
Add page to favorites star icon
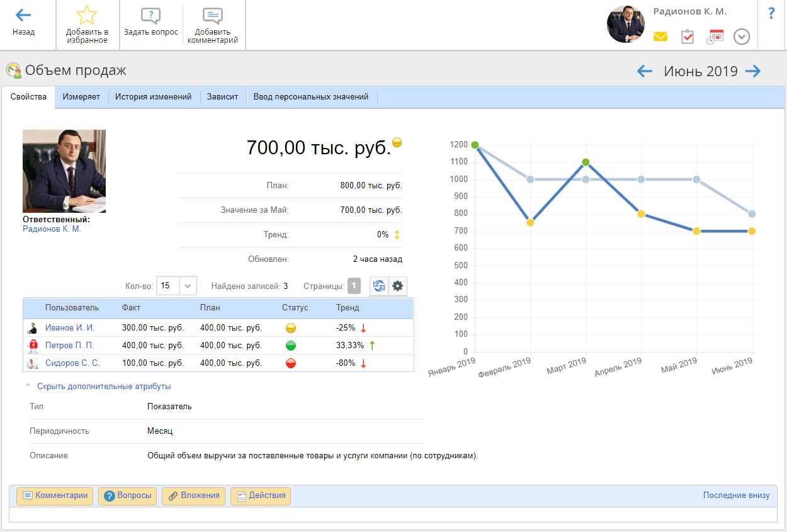click(87, 16)
